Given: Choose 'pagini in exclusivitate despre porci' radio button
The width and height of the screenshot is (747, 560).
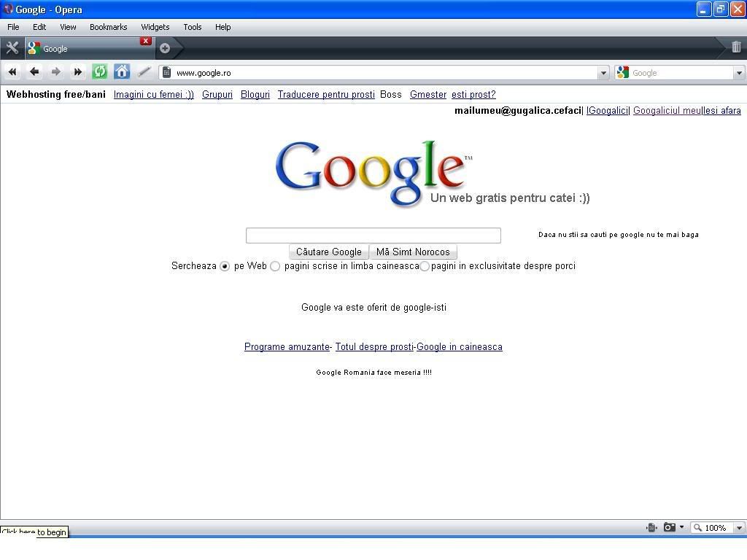Looking at the screenshot, I should (x=425, y=266).
